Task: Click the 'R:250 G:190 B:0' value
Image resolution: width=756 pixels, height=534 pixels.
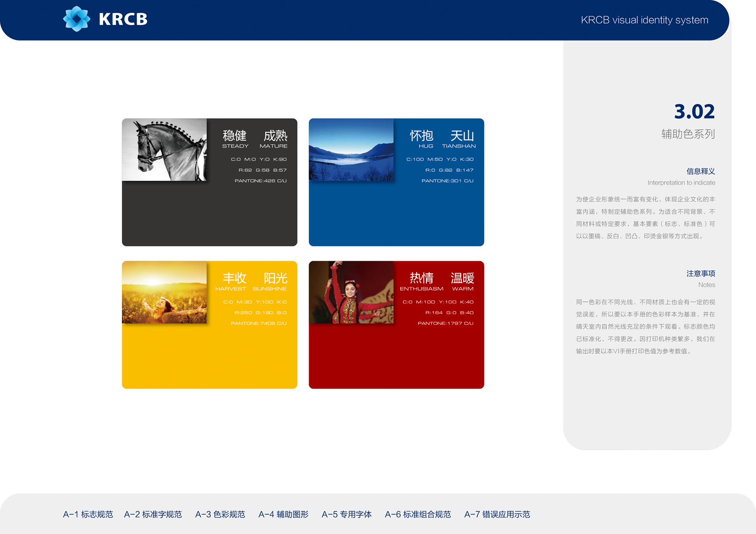Action: pyautogui.click(x=261, y=312)
